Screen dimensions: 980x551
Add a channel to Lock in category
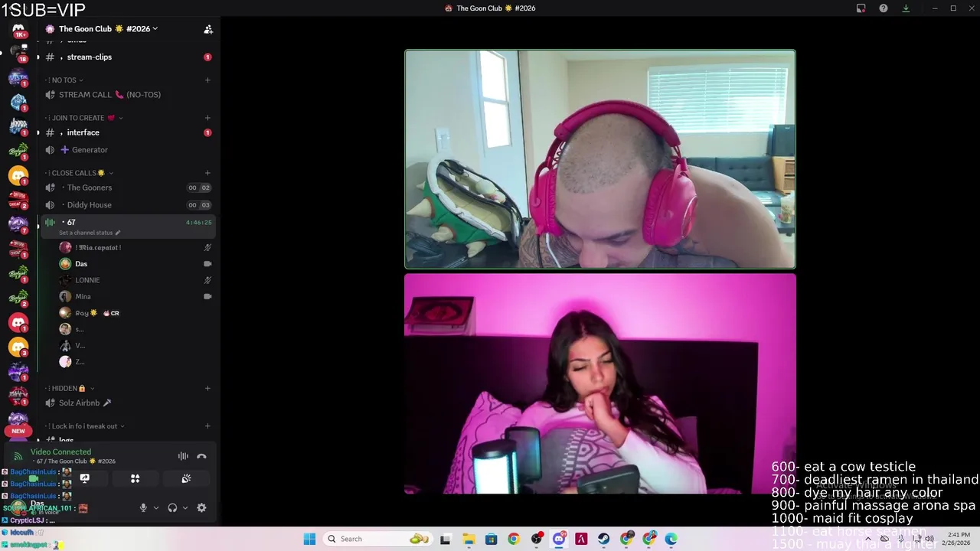pyautogui.click(x=207, y=426)
